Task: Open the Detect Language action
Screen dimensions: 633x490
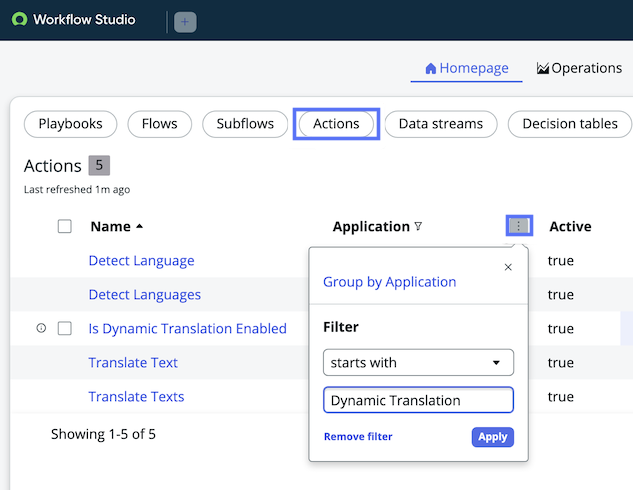Action: pyautogui.click(x=141, y=261)
